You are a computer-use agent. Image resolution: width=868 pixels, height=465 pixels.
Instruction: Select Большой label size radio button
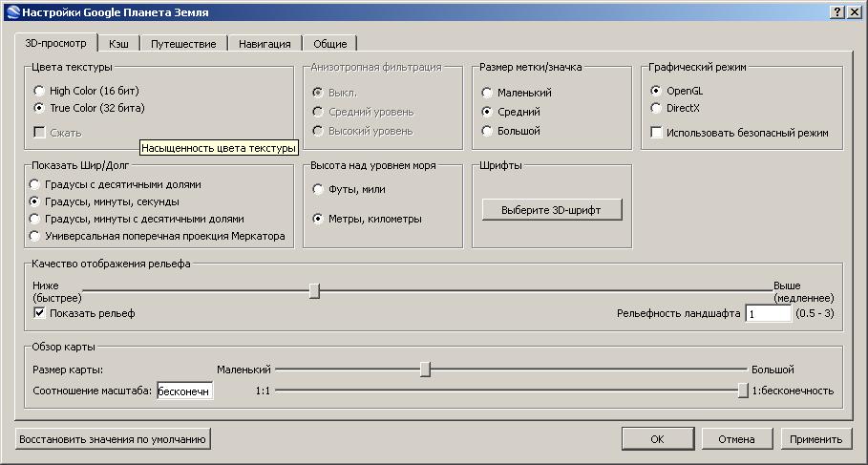click(x=488, y=130)
